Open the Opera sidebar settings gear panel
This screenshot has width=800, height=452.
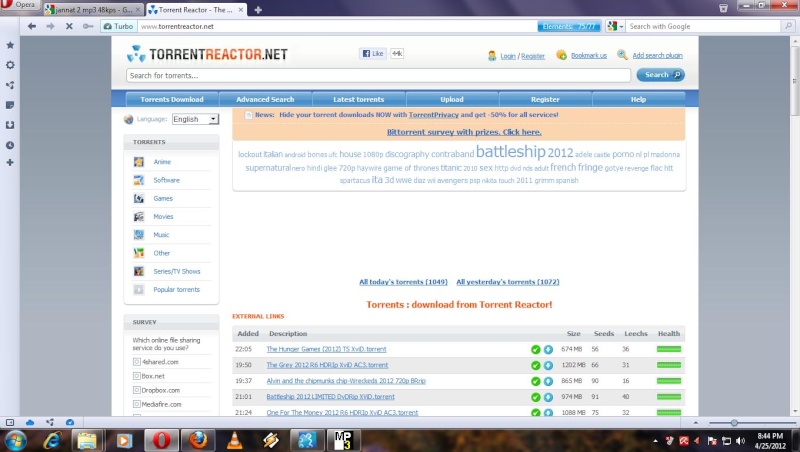pos(10,65)
